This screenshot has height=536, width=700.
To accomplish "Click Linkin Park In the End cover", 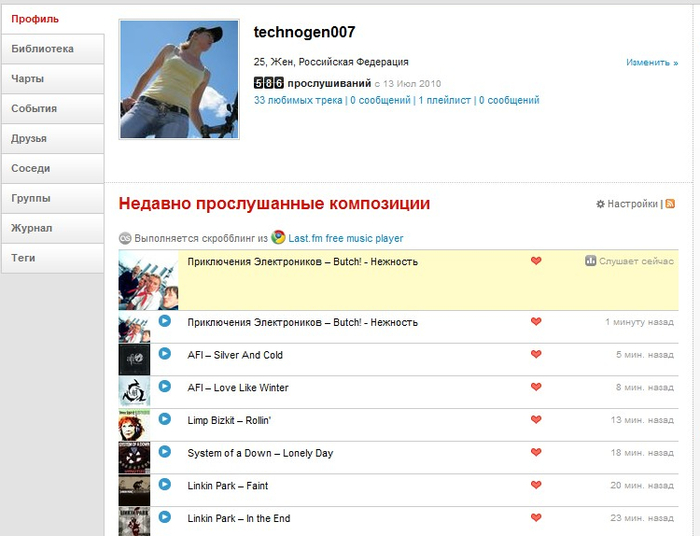I will pyautogui.click(x=134, y=522).
